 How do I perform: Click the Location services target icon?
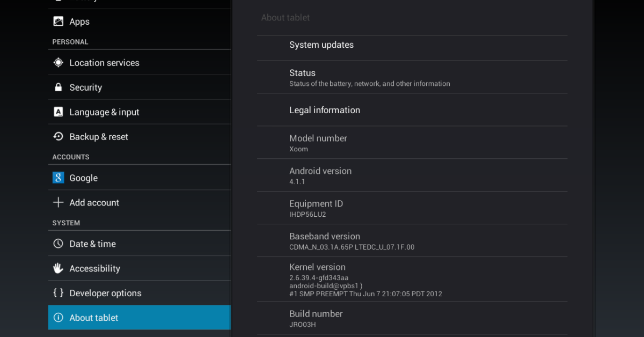tap(58, 63)
